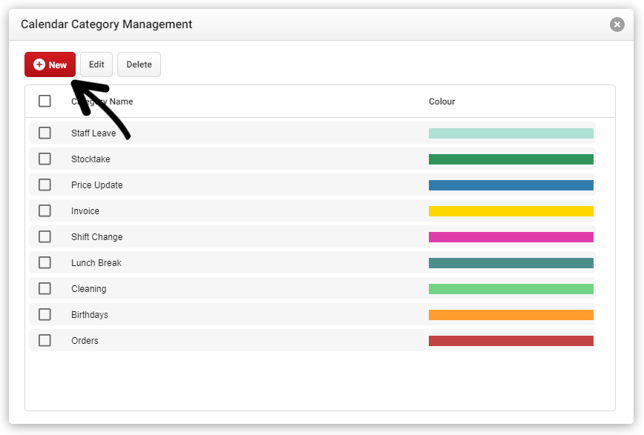The image size is (644, 435).
Task: Click the Orders red colour bar
Action: [x=511, y=341]
